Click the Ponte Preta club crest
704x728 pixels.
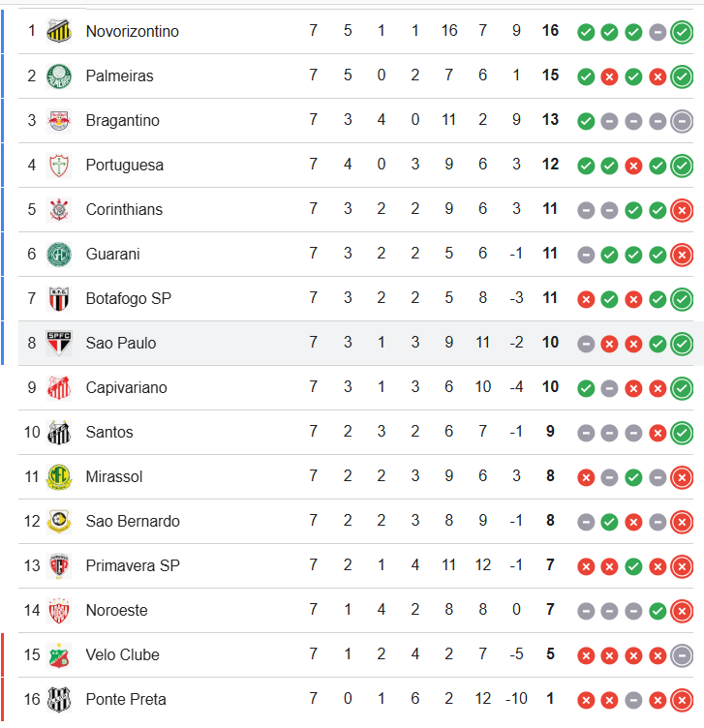tap(59, 699)
